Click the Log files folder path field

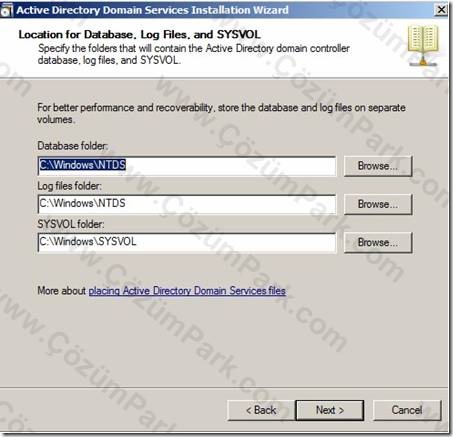187,204
